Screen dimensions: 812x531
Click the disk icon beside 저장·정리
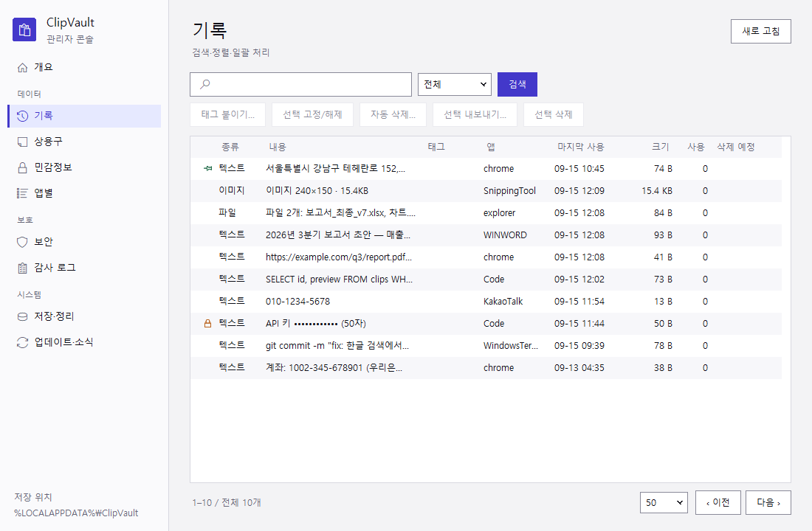click(22, 316)
